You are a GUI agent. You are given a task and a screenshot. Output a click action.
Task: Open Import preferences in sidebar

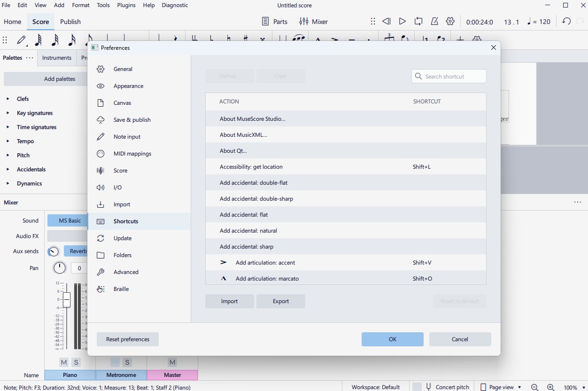coord(139,204)
